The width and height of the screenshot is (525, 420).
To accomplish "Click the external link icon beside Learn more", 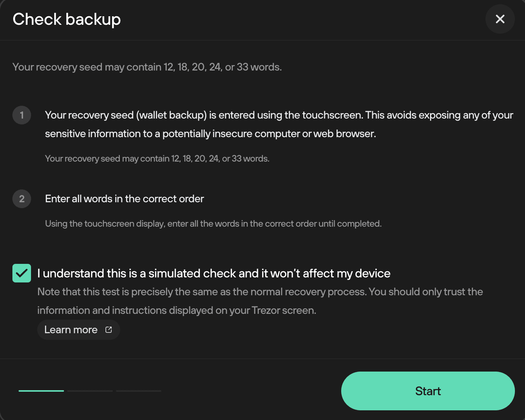I will (x=109, y=330).
